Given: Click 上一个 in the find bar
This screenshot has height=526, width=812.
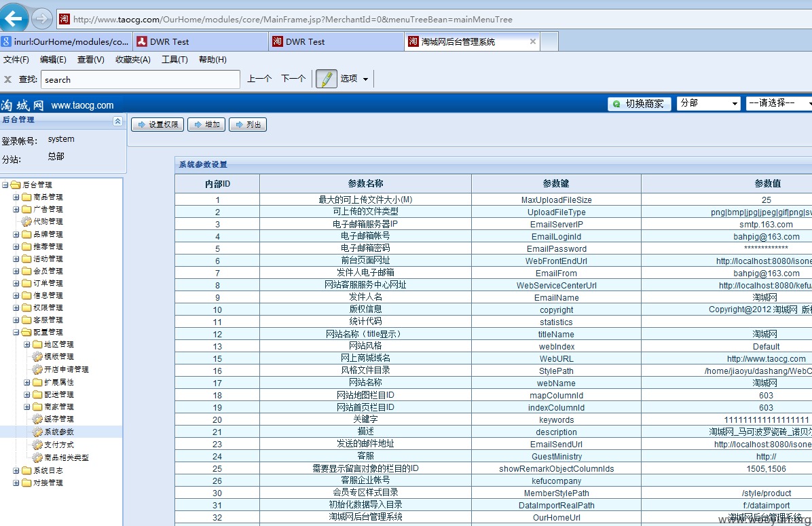Looking at the screenshot, I should [x=259, y=79].
